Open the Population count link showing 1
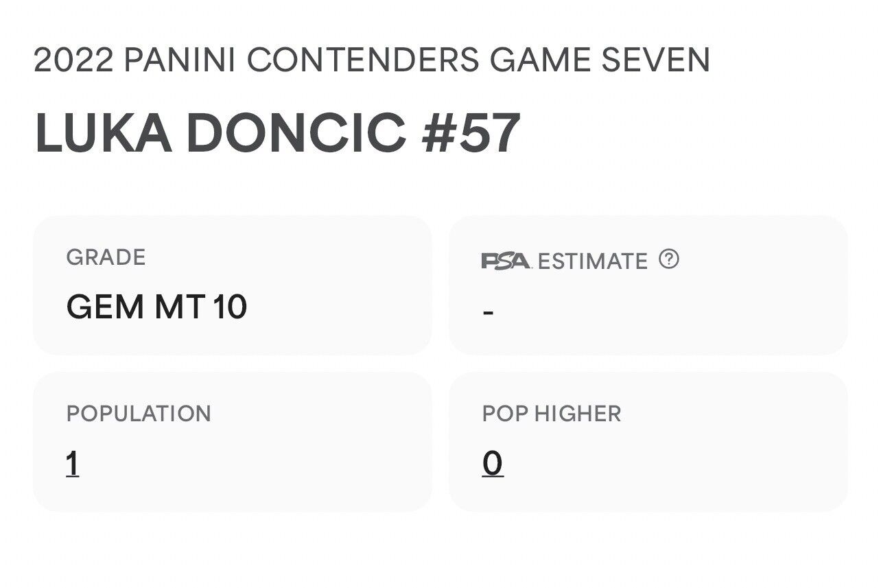This screenshot has height=588, width=881. (x=72, y=464)
